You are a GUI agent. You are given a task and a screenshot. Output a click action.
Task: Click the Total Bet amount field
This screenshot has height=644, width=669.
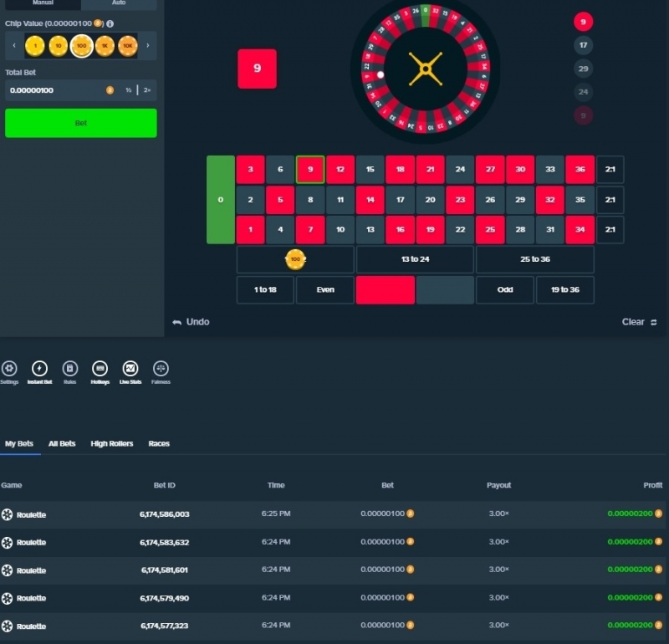[80, 90]
